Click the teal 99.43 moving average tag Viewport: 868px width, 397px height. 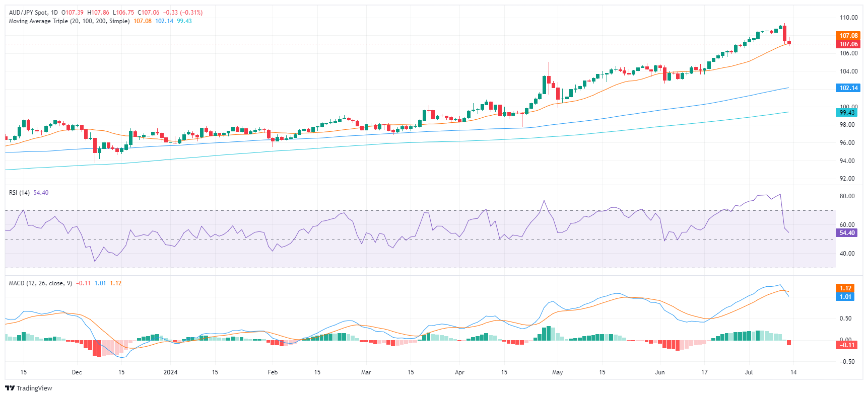click(847, 113)
